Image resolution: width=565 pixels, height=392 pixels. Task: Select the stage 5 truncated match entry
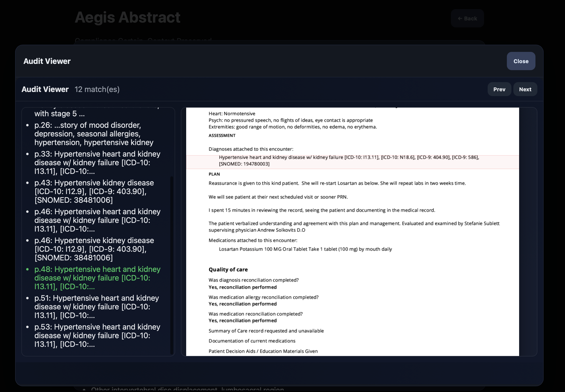pyautogui.click(x=59, y=113)
